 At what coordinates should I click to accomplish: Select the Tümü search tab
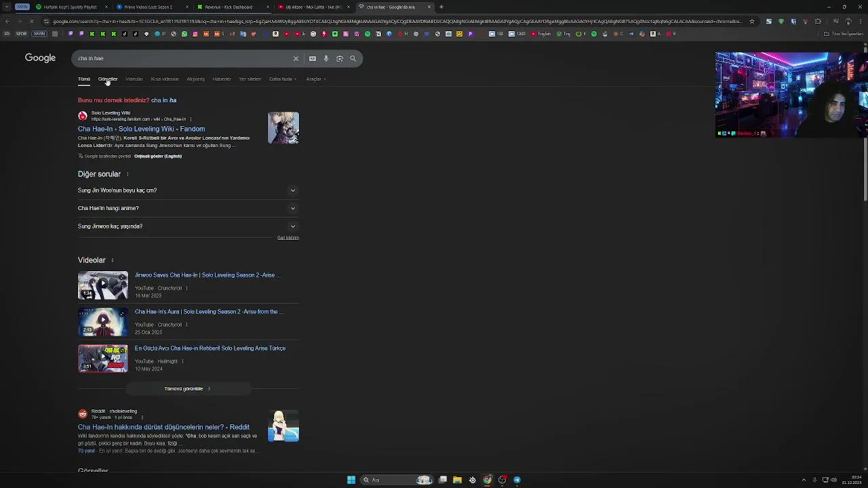tap(84, 79)
